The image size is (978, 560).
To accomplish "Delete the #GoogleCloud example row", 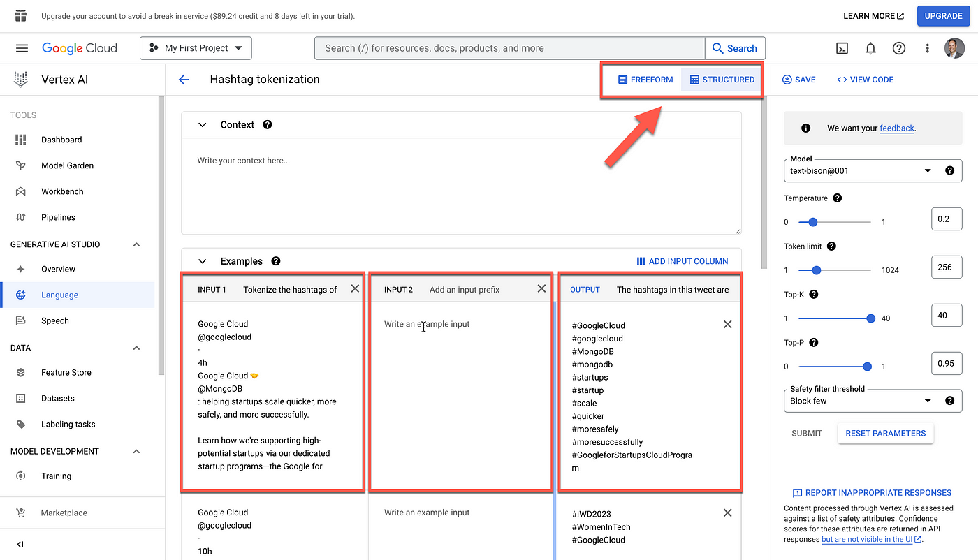I will point(727,325).
